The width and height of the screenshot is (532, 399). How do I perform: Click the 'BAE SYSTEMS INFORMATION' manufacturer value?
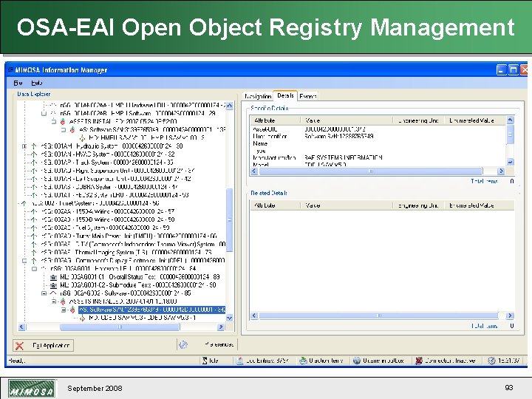344,158
